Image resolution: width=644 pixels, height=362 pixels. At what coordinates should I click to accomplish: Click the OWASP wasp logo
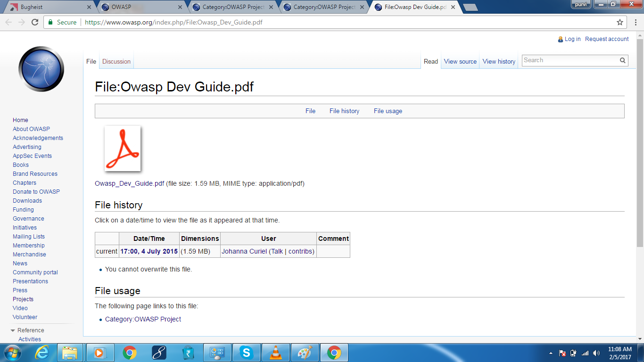(x=41, y=69)
